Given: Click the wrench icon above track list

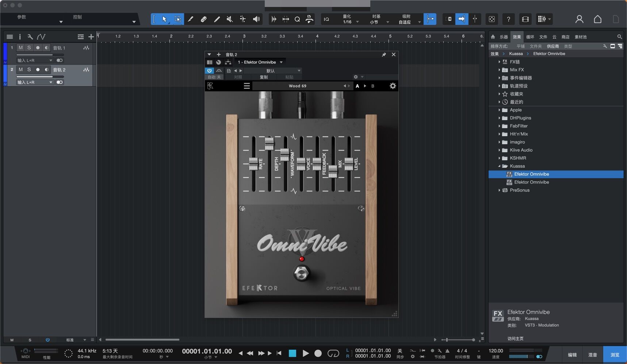Looking at the screenshot, I should point(30,37).
